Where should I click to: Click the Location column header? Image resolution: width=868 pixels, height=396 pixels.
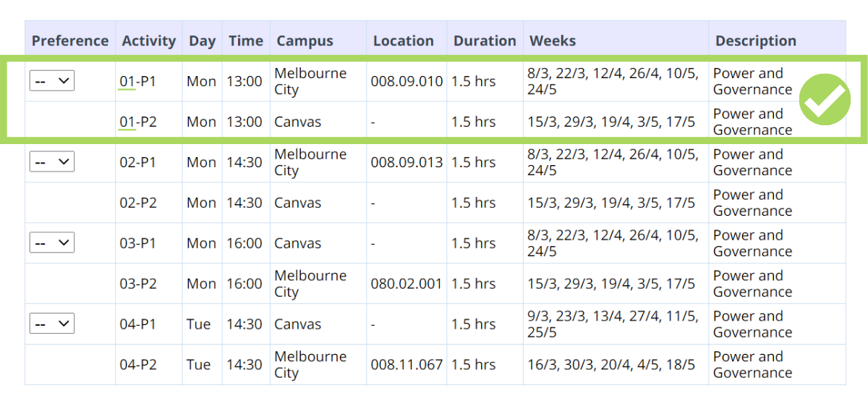(403, 41)
